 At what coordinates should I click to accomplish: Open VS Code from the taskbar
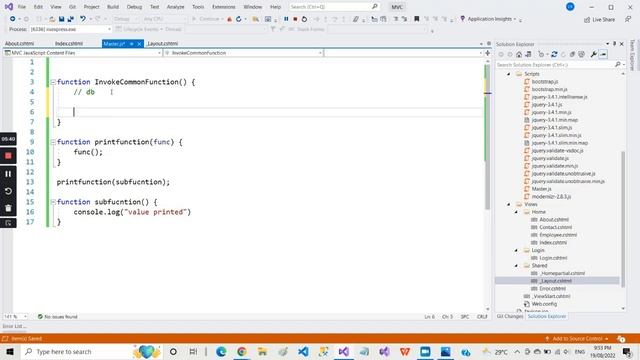point(303,351)
